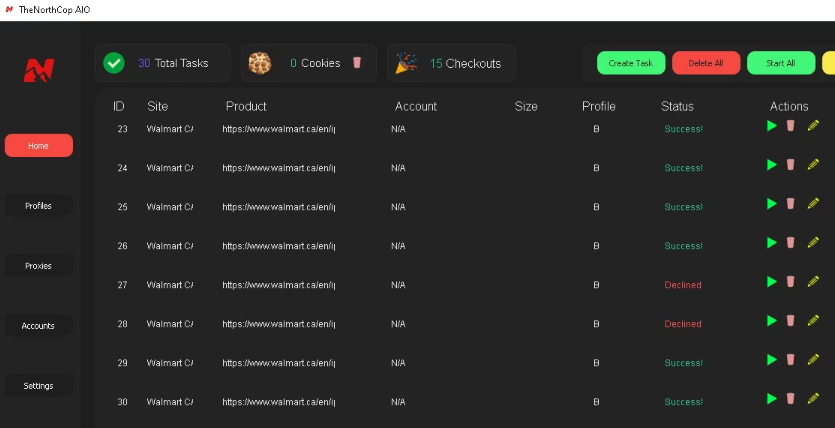This screenshot has height=428, width=835.
Task: Delete task 27 using its trash icon
Action: coord(790,281)
